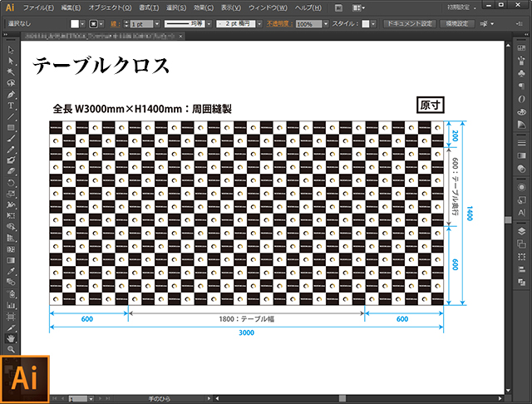Activate the Type tool
532x404 pixels.
click(11, 106)
